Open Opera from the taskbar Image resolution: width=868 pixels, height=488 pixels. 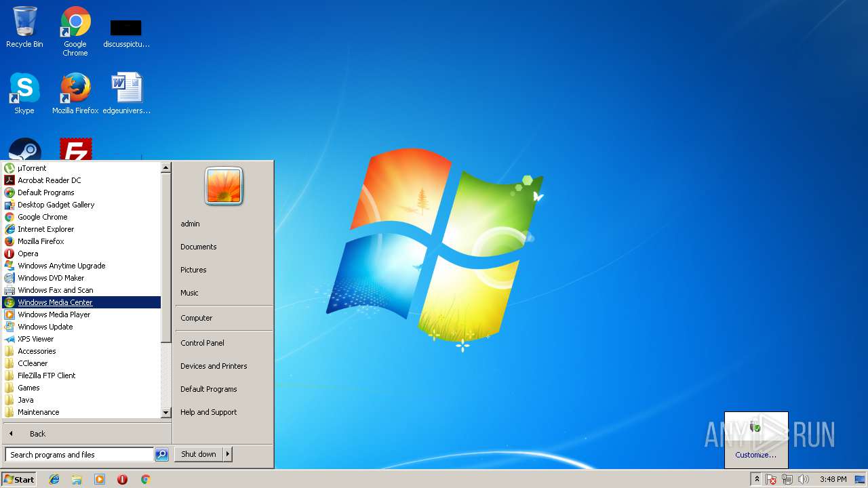click(122, 479)
